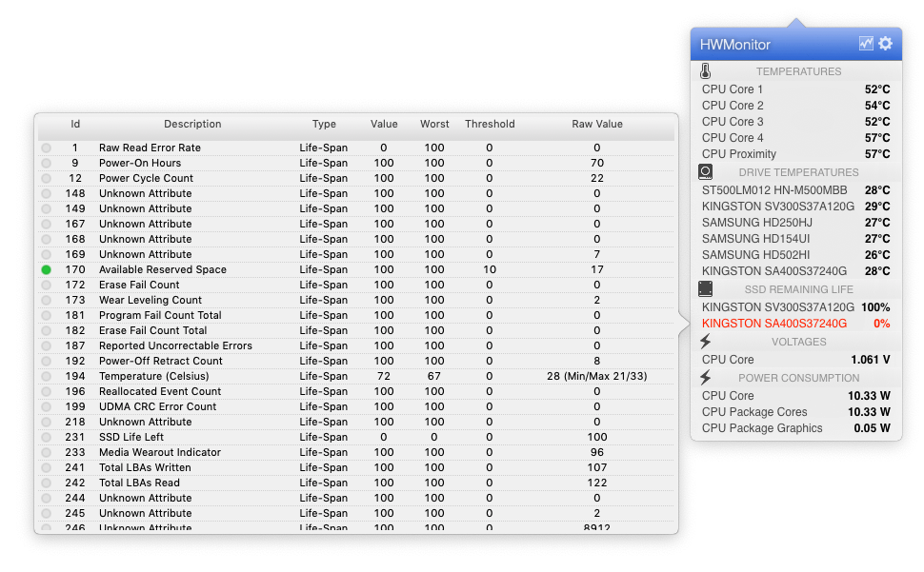Click the status dot for Erase Fail Count Total
This screenshot has height=572, width=924.
pyautogui.click(x=46, y=330)
